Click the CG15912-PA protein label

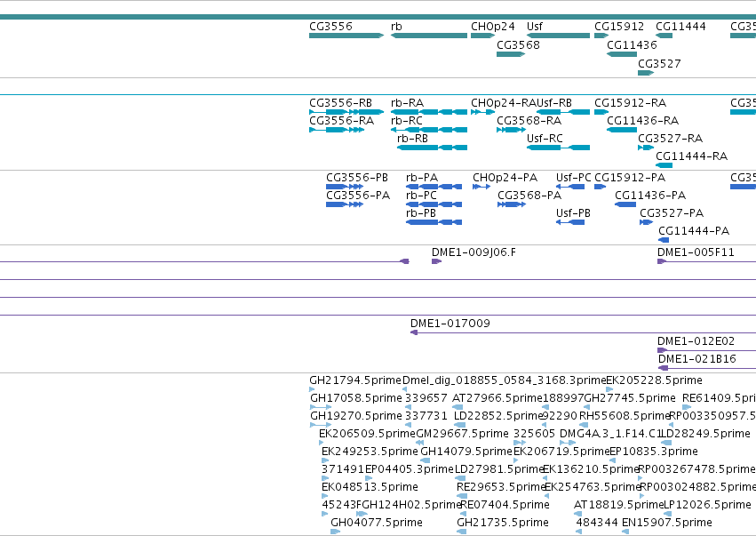[630, 178]
